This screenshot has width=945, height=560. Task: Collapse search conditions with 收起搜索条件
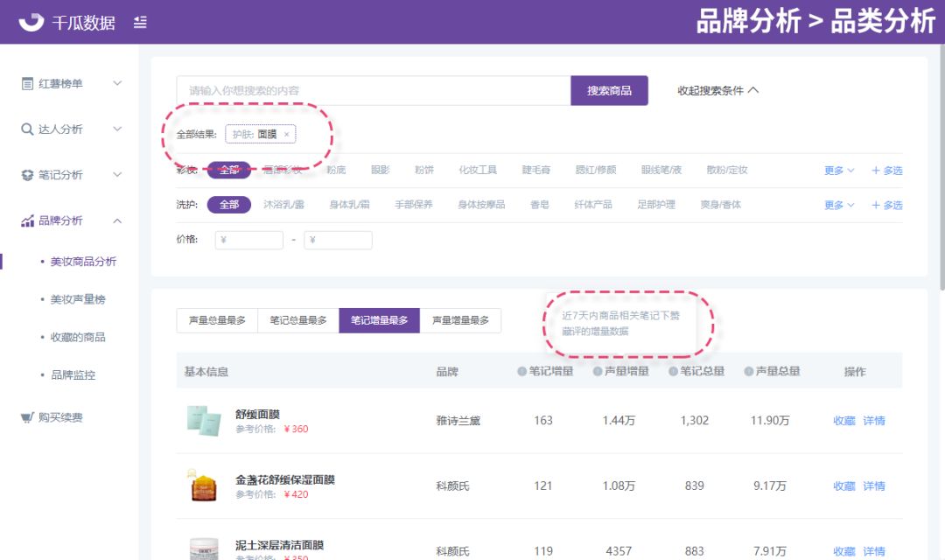click(x=717, y=90)
